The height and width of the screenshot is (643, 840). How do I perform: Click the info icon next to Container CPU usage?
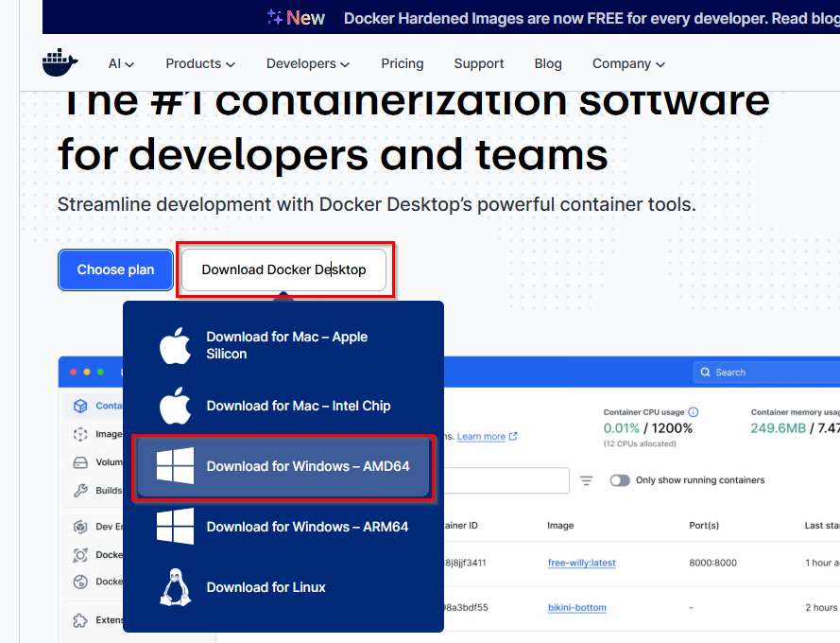(x=694, y=412)
